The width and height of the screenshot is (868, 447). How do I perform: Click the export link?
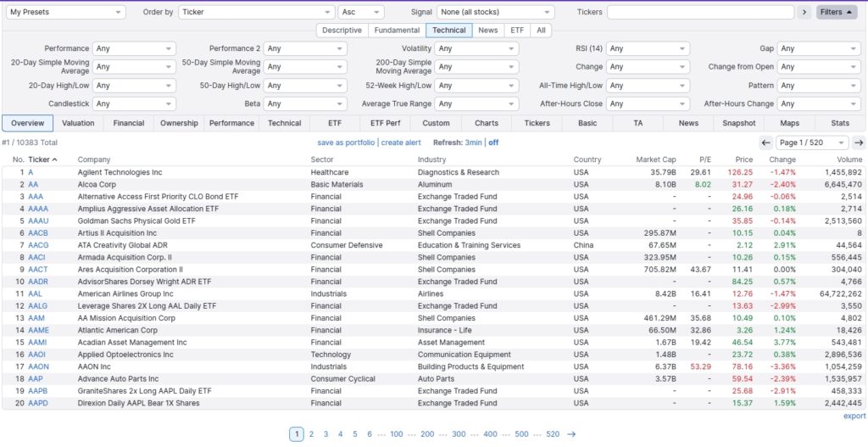click(x=854, y=416)
